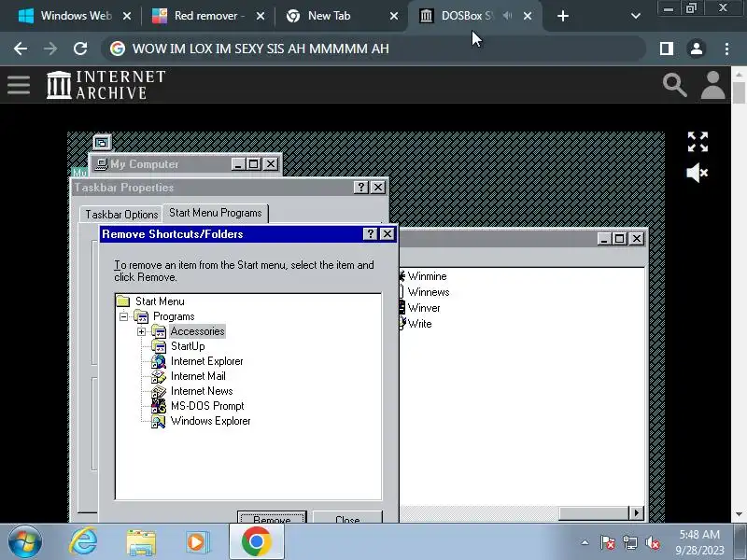Select the Taskbar Options tab

121,215
